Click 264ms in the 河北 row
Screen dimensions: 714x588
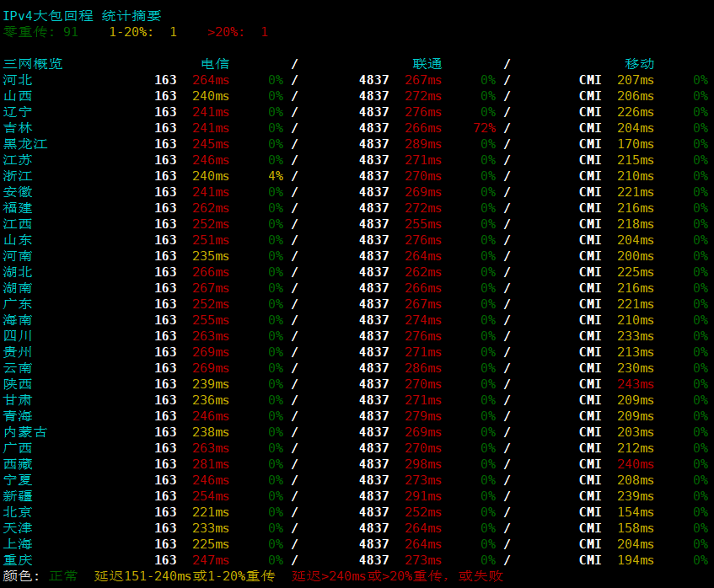click(x=211, y=80)
